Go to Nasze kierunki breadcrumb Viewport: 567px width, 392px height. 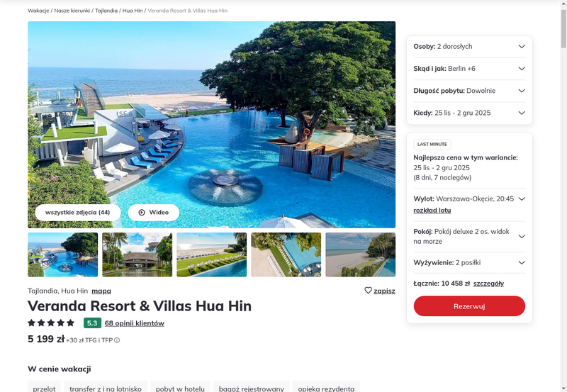point(72,11)
